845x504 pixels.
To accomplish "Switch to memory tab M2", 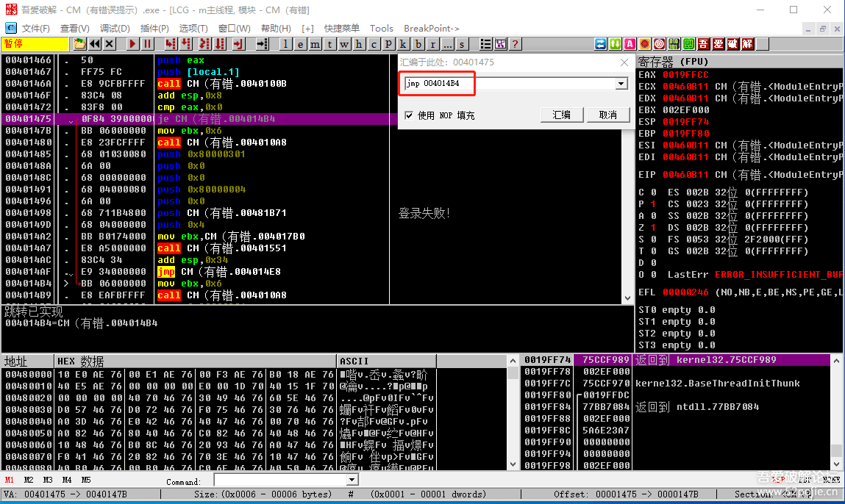I will (x=29, y=480).
